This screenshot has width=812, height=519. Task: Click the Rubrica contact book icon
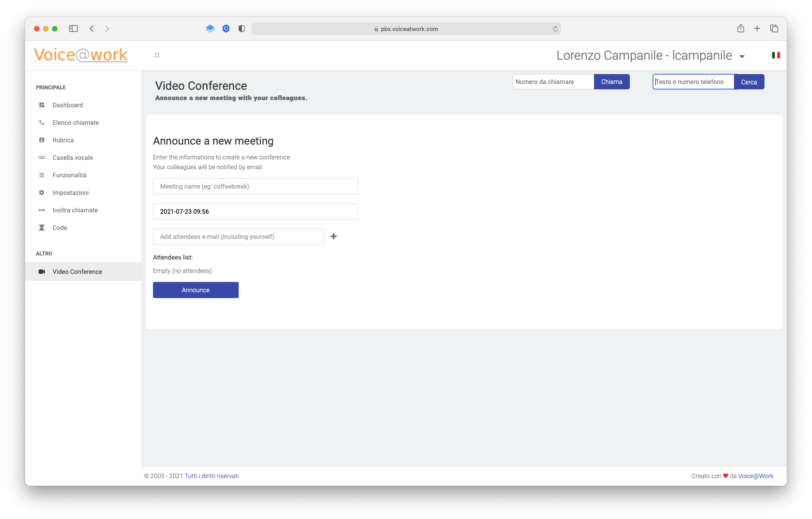point(42,140)
